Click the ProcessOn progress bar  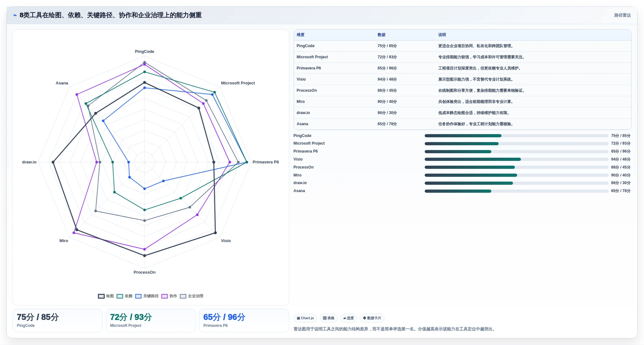(x=516, y=167)
